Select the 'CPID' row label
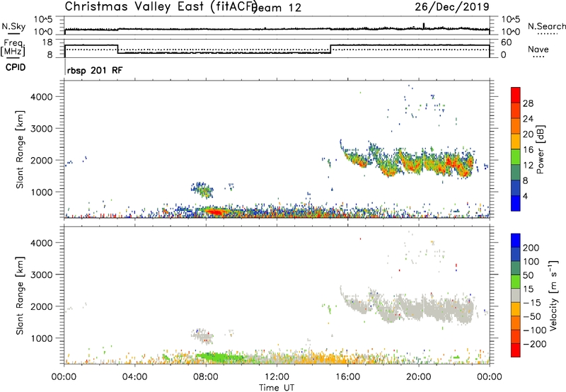 pyautogui.click(x=16, y=67)
